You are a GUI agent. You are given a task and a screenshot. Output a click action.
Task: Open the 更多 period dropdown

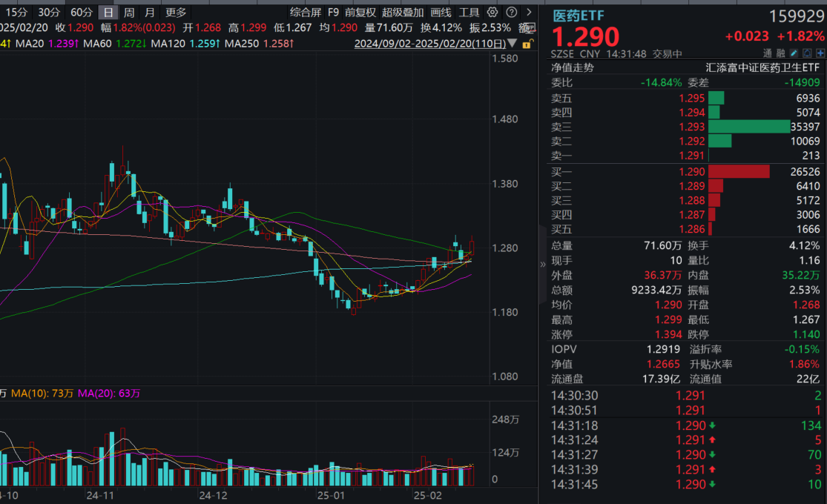(176, 13)
